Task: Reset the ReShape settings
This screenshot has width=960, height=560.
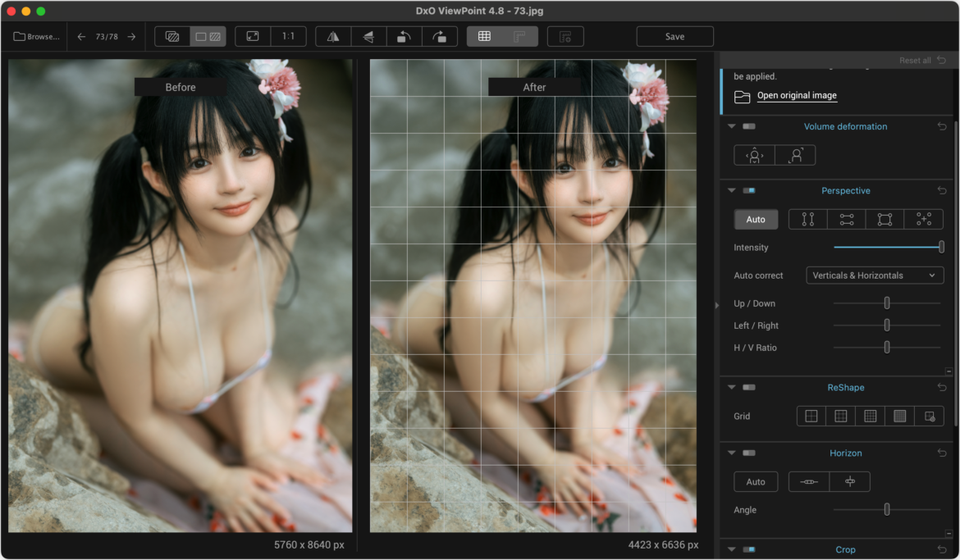Action: [x=942, y=388]
